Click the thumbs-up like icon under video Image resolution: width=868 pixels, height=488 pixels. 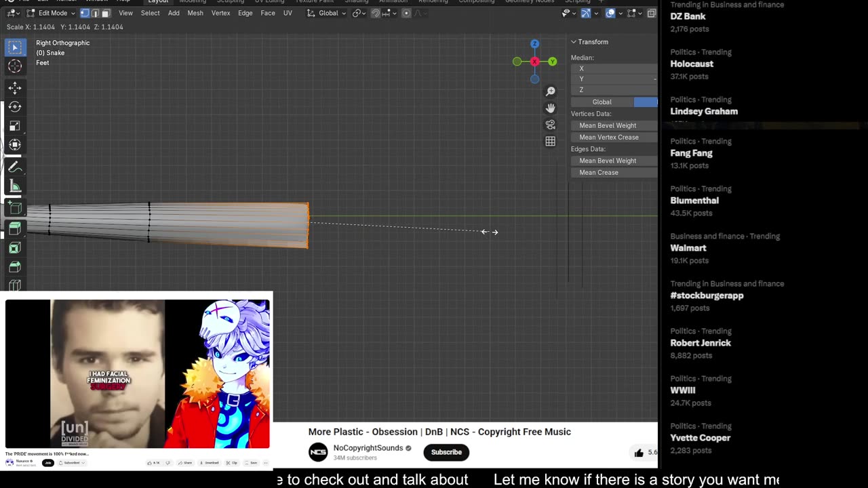tap(639, 453)
